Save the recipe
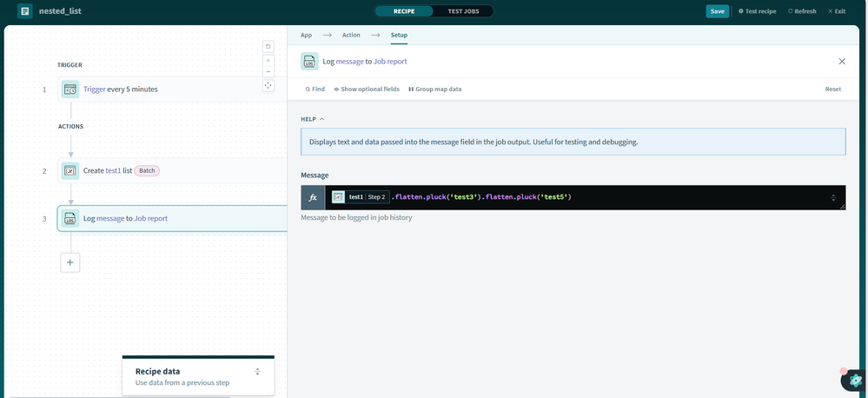Viewport: 868px width, 398px height. [717, 11]
